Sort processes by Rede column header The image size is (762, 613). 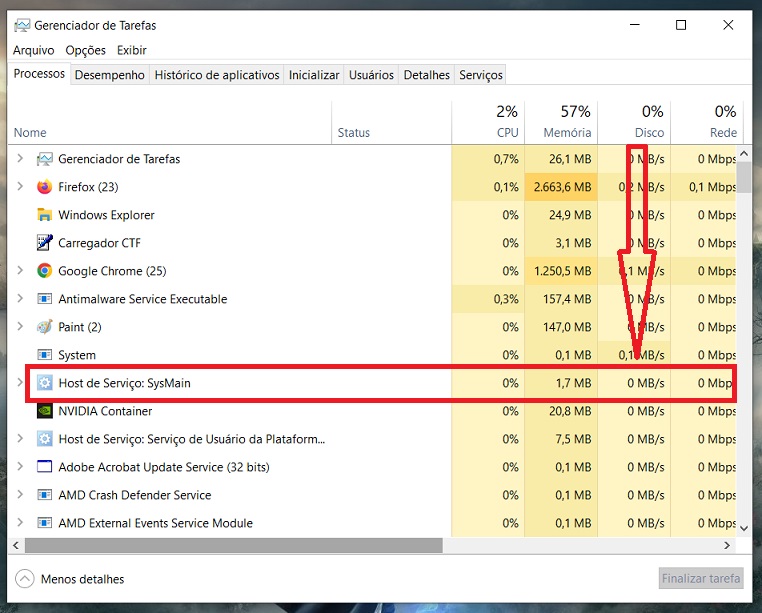707,123
